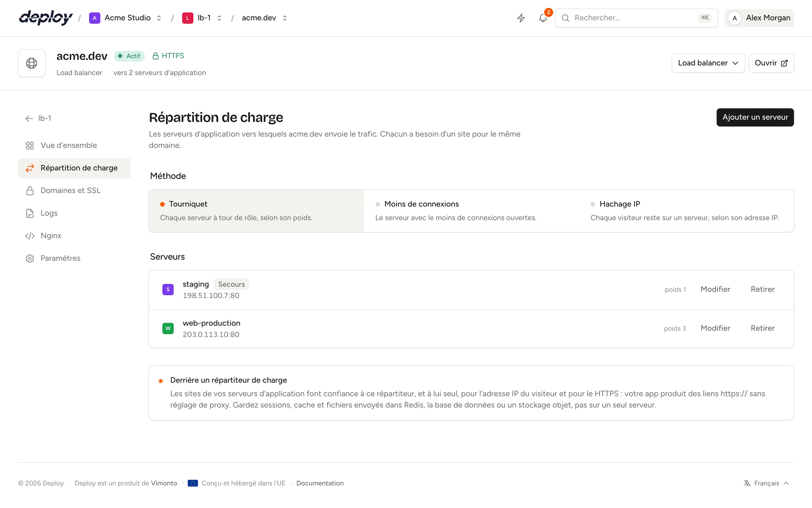Click the Ouvrir button
The image size is (812, 508).
pyautogui.click(x=771, y=63)
